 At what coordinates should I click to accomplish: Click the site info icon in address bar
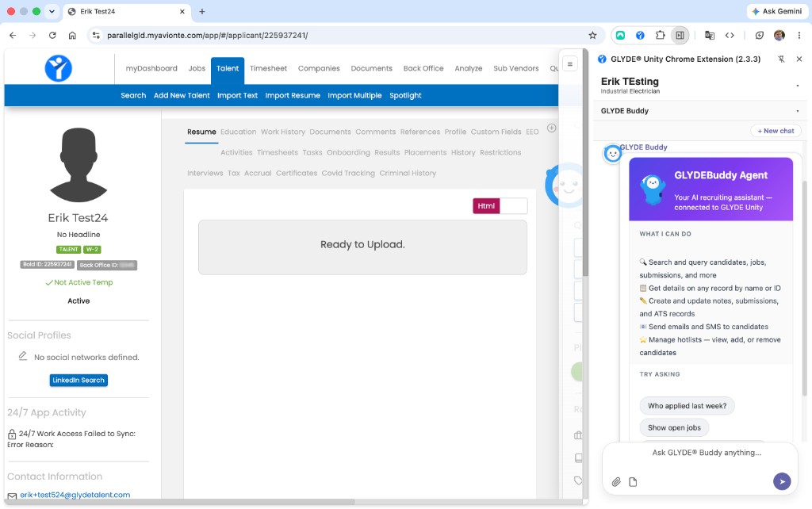[96, 35]
